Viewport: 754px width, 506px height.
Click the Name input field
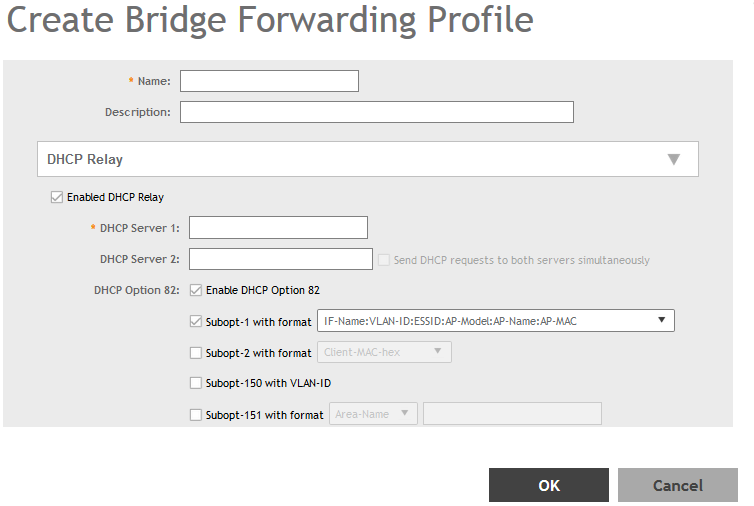coord(269,81)
